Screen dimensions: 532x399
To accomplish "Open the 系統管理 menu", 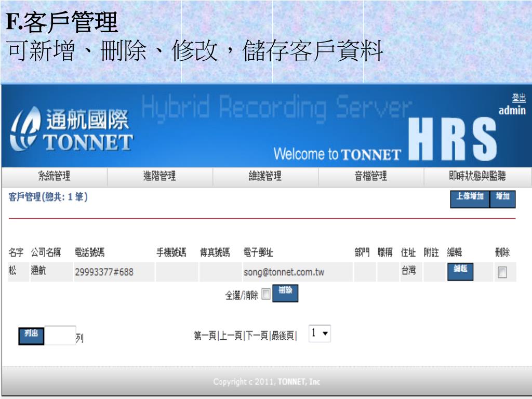I will tap(54, 176).
